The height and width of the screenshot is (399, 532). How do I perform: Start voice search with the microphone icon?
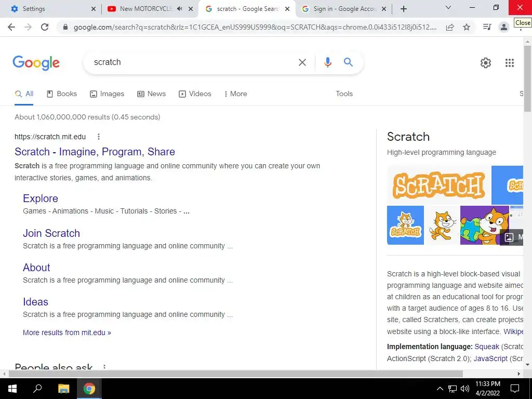327,62
